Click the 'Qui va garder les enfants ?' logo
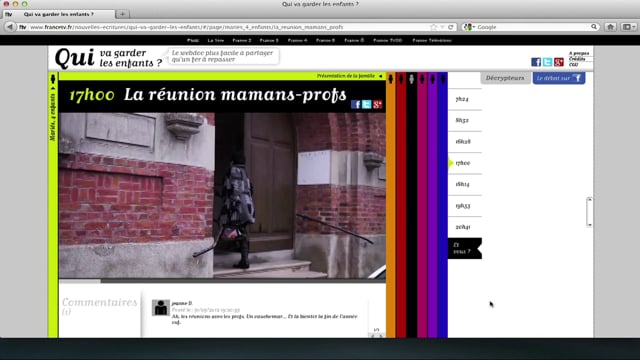Screen dimensions: 640x360 click(108, 58)
